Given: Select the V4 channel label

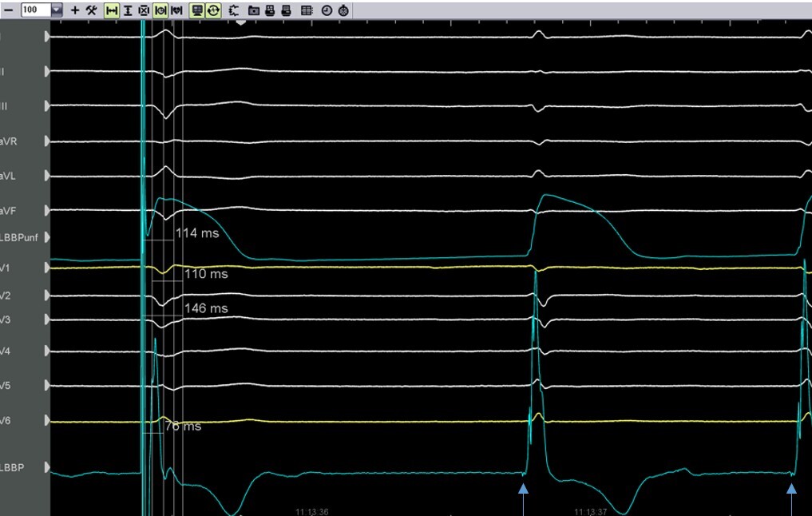Looking at the screenshot, I should tap(5, 351).
